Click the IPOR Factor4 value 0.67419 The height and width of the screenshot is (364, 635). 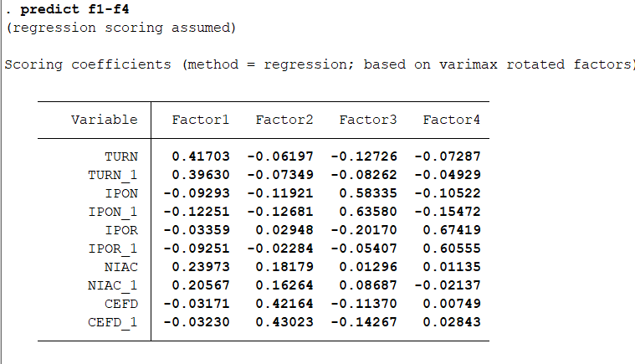tap(452, 230)
